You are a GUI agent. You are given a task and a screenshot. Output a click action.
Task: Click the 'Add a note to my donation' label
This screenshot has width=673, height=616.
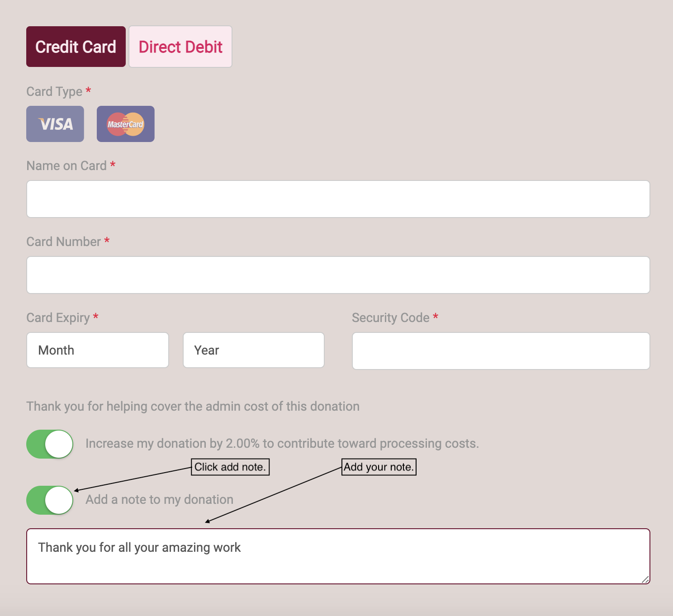[x=160, y=499]
